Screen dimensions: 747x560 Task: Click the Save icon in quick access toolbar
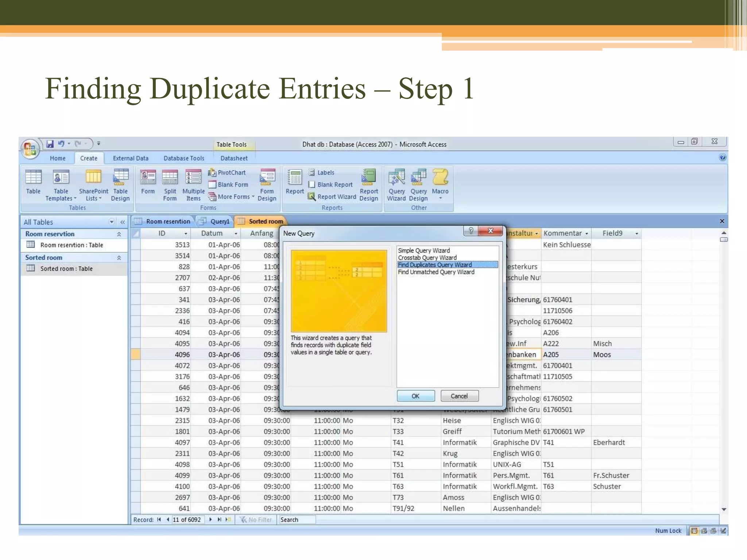50,144
